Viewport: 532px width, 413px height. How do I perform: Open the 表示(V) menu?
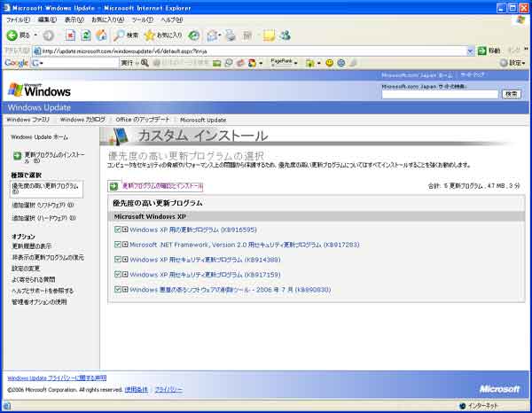tap(74, 20)
